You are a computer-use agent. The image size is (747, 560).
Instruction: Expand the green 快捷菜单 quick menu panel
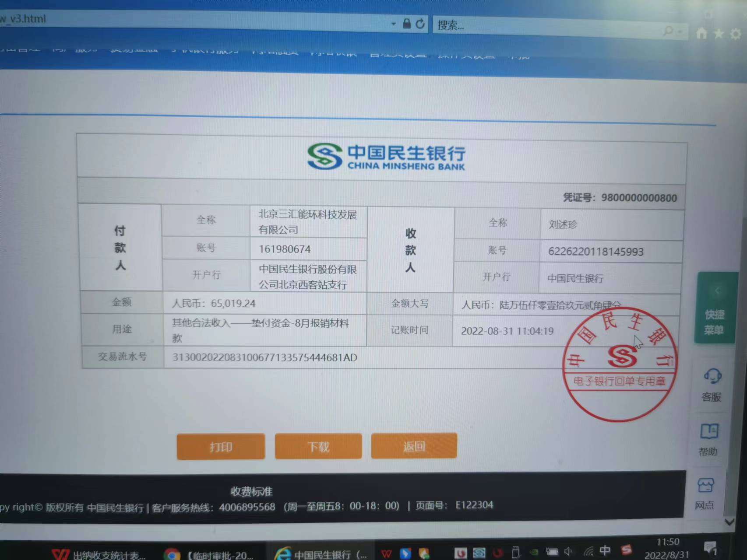[x=715, y=308]
